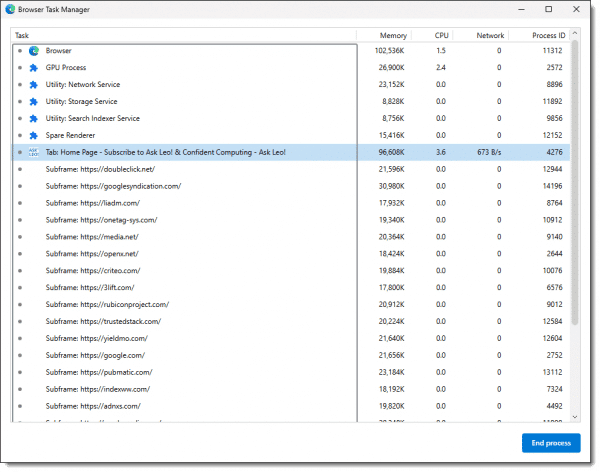Select the Browser row Edge icon
Image resolution: width=600 pixels, height=472 pixels.
(x=34, y=51)
